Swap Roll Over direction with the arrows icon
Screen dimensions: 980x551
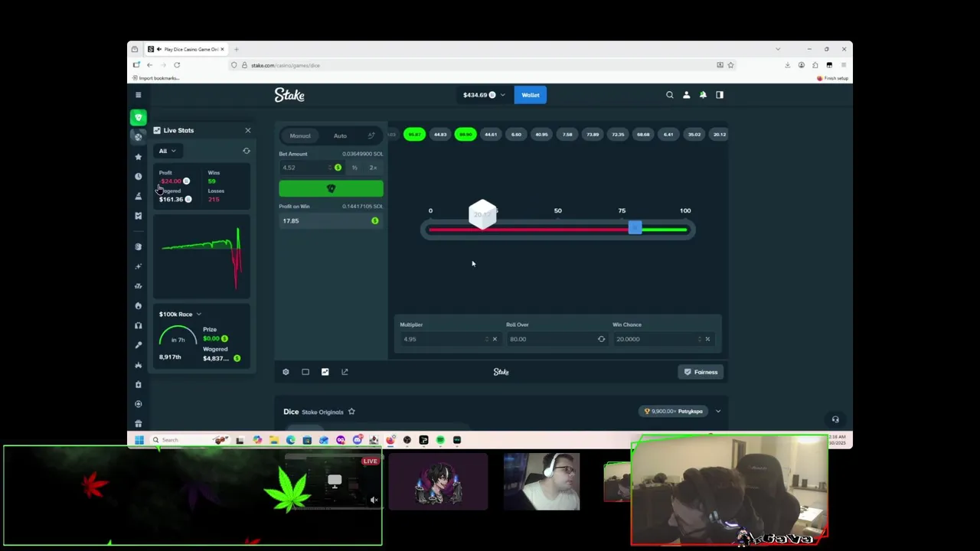pyautogui.click(x=601, y=339)
